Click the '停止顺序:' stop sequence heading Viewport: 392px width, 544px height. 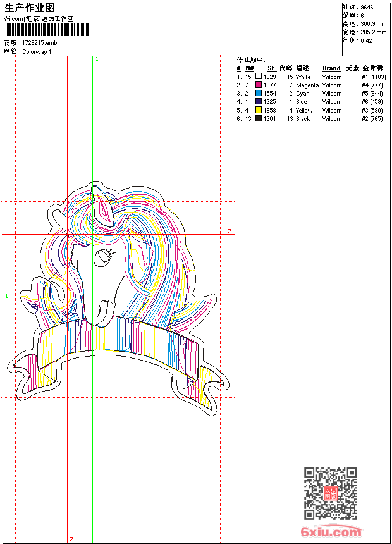[x=251, y=60]
